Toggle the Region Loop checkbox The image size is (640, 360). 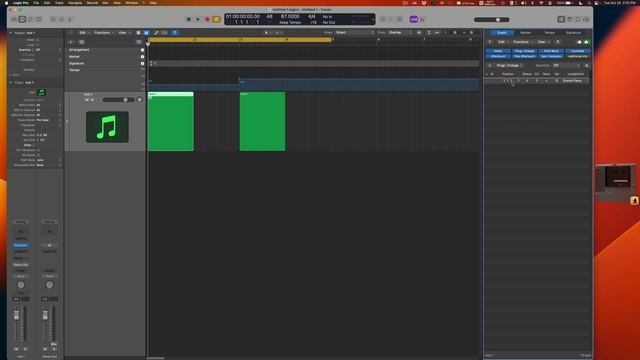click(38, 45)
